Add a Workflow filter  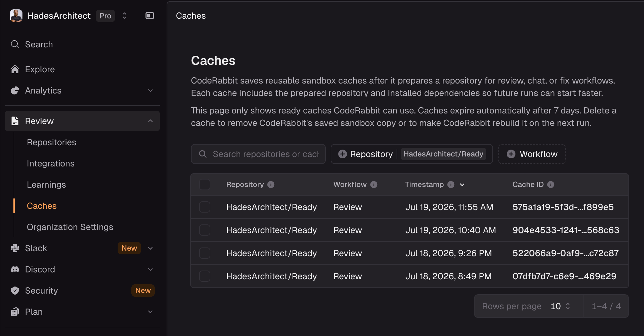click(x=532, y=154)
